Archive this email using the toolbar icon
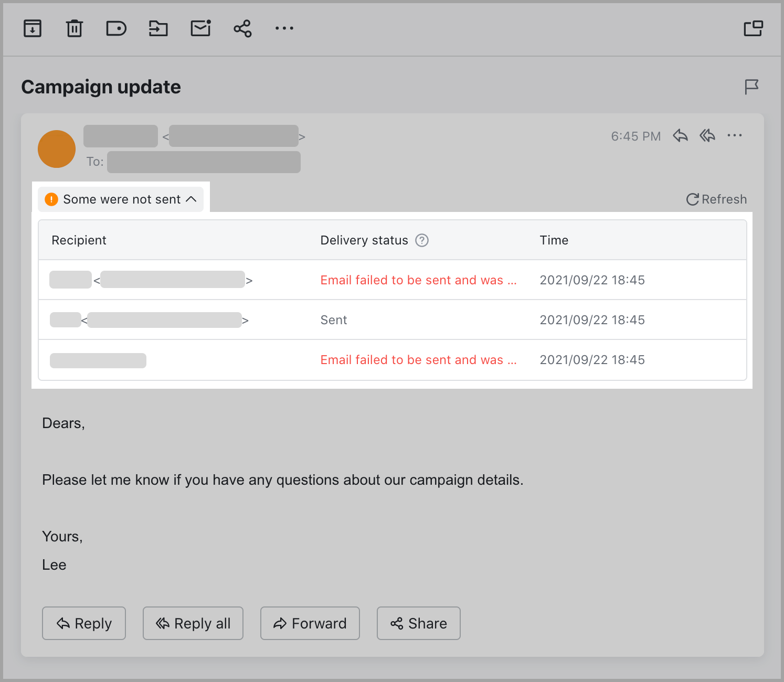This screenshot has height=682, width=784. click(x=32, y=29)
